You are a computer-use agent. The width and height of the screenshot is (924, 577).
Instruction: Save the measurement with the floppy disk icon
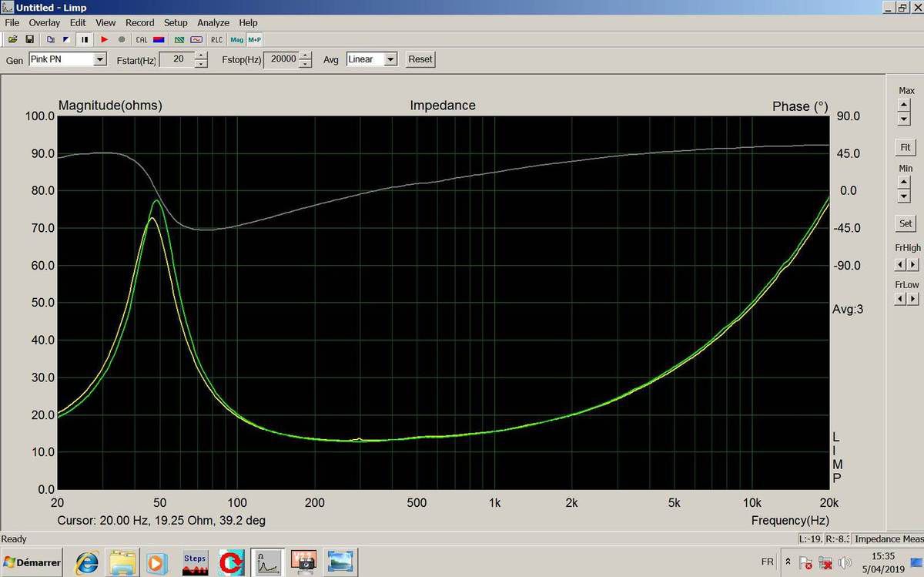coord(29,39)
